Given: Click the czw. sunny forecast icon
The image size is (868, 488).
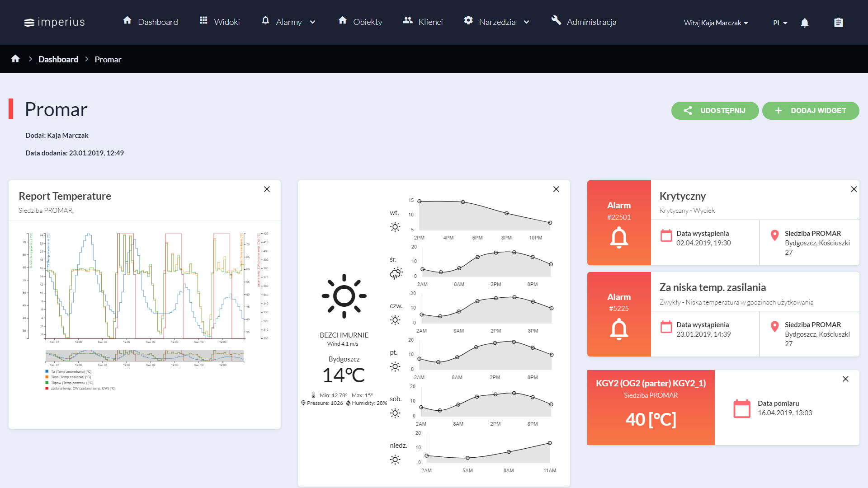Looking at the screenshot, I should click(x=395, y=320).
